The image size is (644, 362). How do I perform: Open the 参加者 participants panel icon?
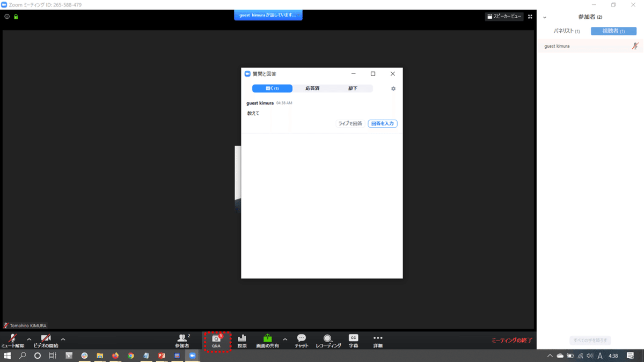182,341
